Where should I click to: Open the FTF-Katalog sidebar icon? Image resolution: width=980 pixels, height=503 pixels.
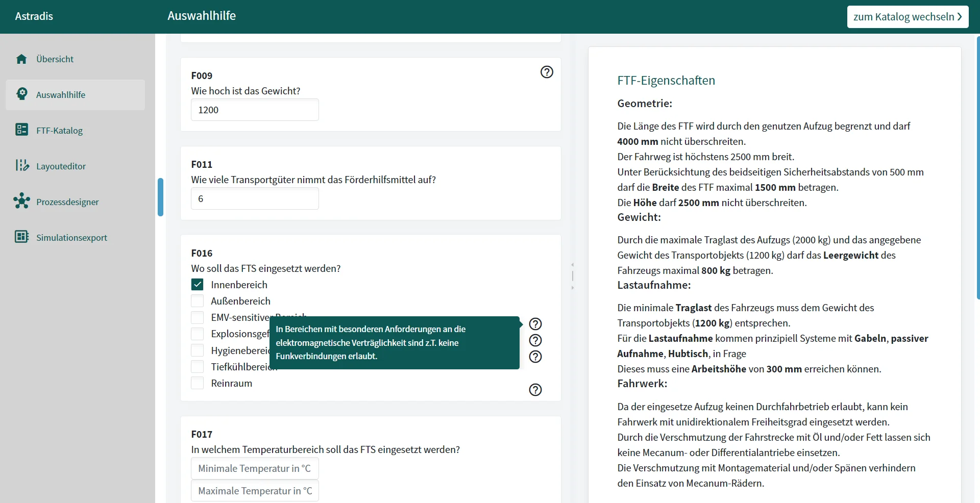21,130
